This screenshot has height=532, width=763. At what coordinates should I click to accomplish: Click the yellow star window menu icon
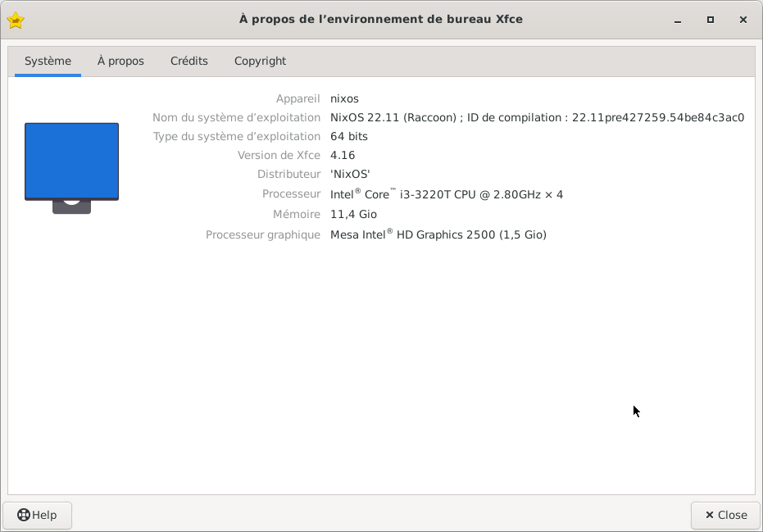point(15,20)
